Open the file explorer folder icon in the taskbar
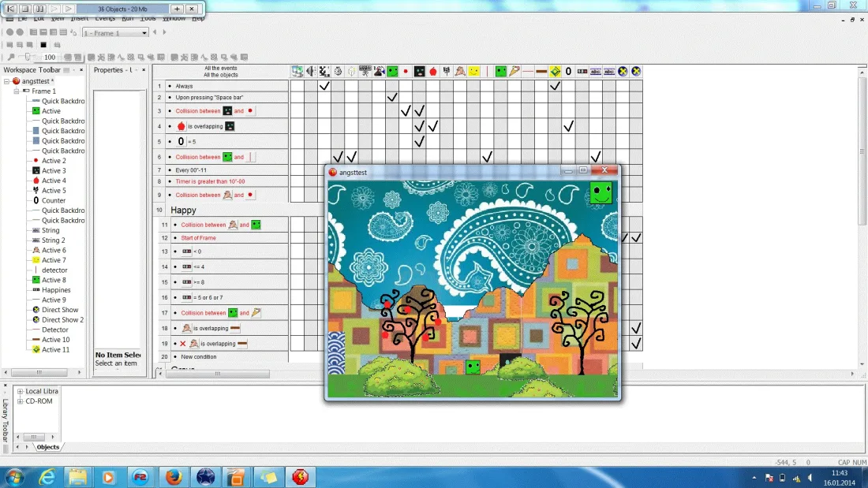The width and height of the screenshot is (868, 488). [x=77, y=477]
